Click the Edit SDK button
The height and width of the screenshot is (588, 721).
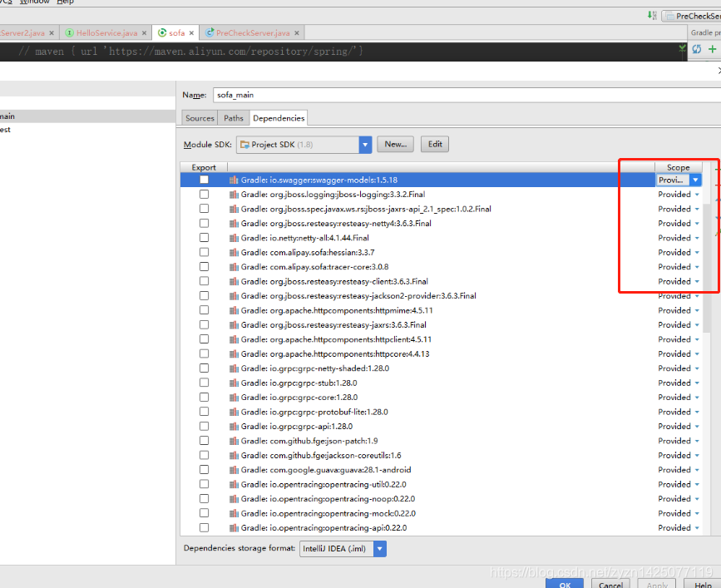(435, 145)
